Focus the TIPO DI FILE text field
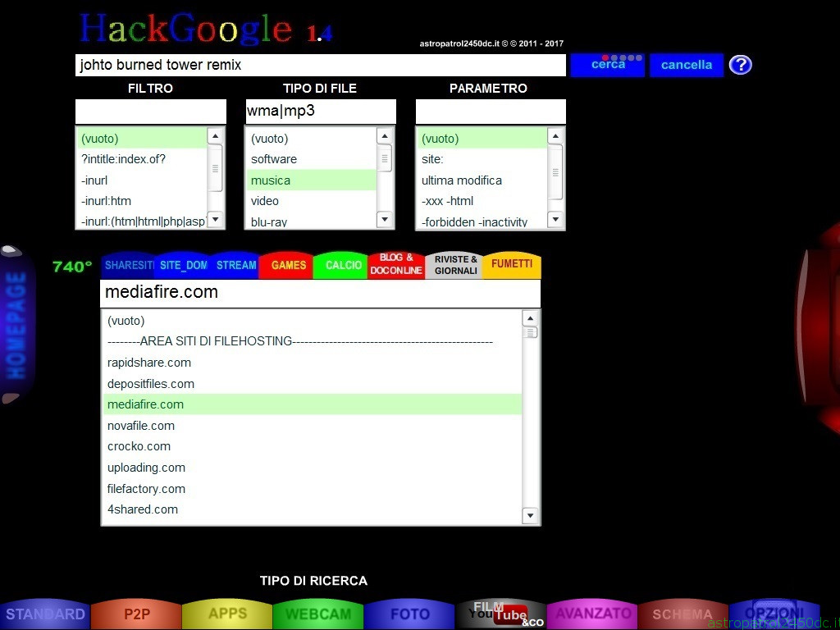Image resolution: width=840 pixels, height=630 pixels. [321, 112]
